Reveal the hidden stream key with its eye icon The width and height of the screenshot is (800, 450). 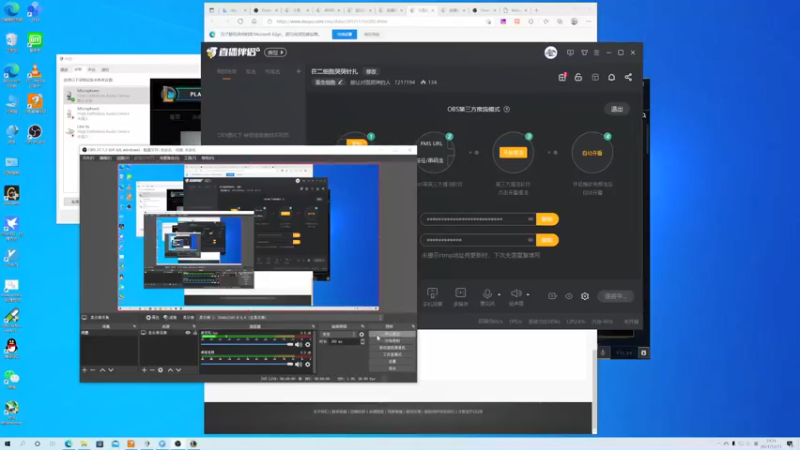[x=531, y=240]
